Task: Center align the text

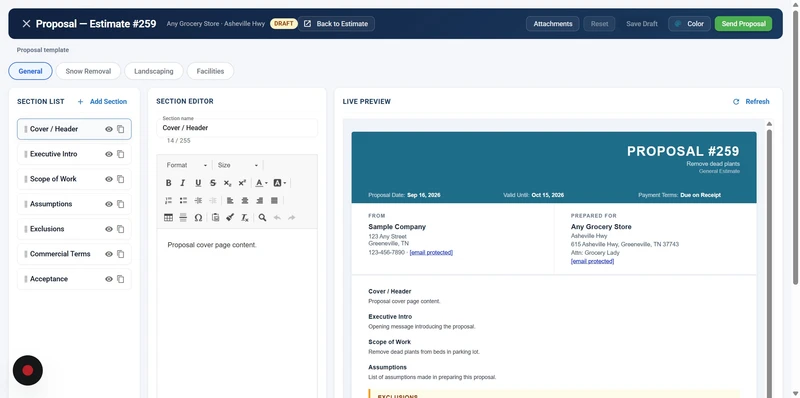Action: [245, 201]
